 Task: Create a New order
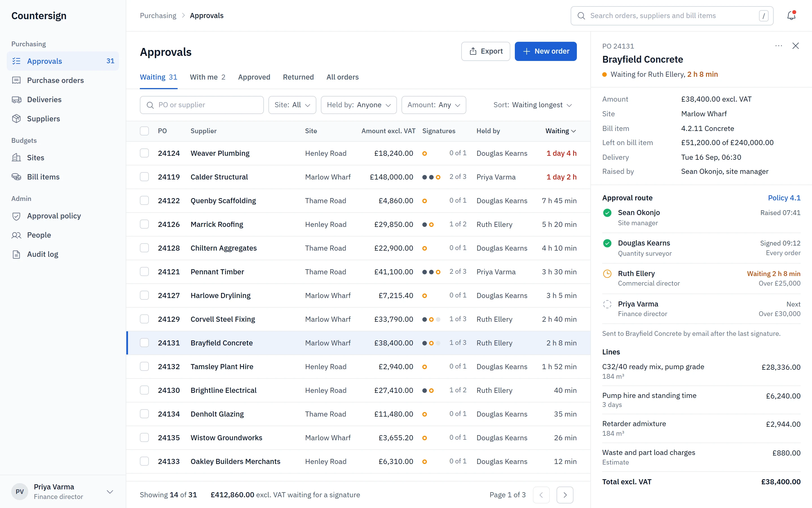(546, 51)
